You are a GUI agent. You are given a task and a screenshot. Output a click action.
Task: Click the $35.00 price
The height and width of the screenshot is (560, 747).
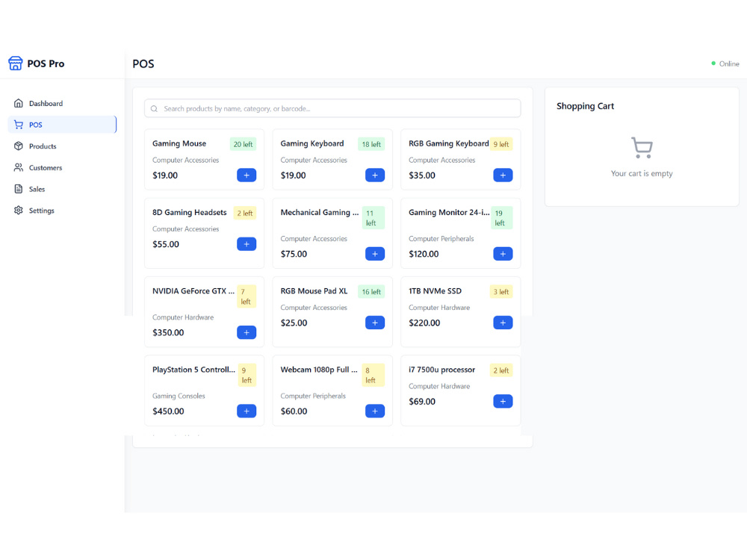point(422,175)
